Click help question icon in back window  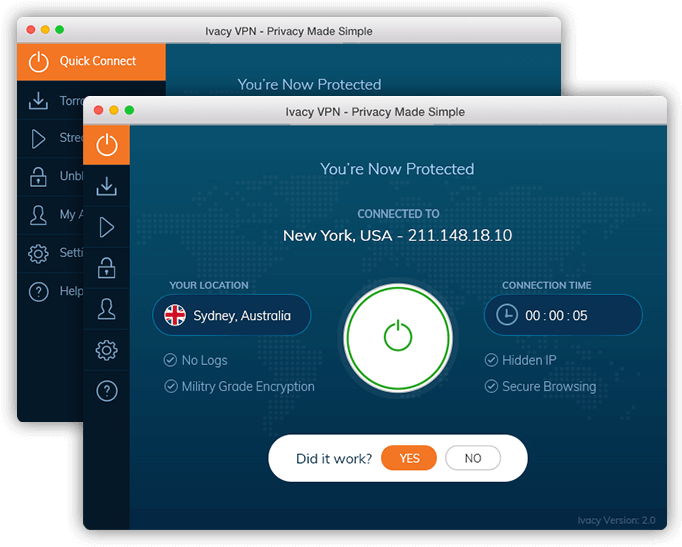[x=38, y=292]
